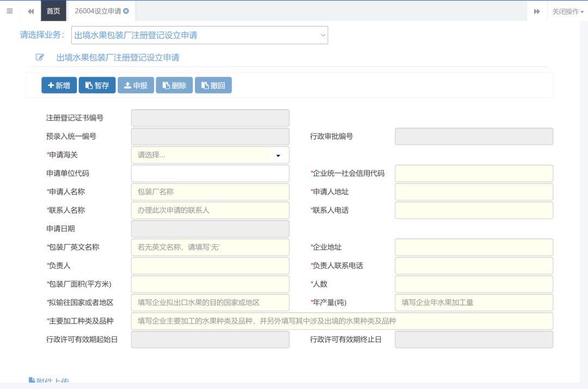
Task: Click the 年产量(吨) input field
Action: click(x=473, y=302)
